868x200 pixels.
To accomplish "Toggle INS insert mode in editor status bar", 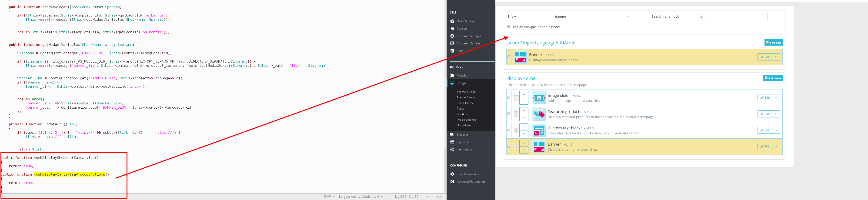I will click(439, 197).
